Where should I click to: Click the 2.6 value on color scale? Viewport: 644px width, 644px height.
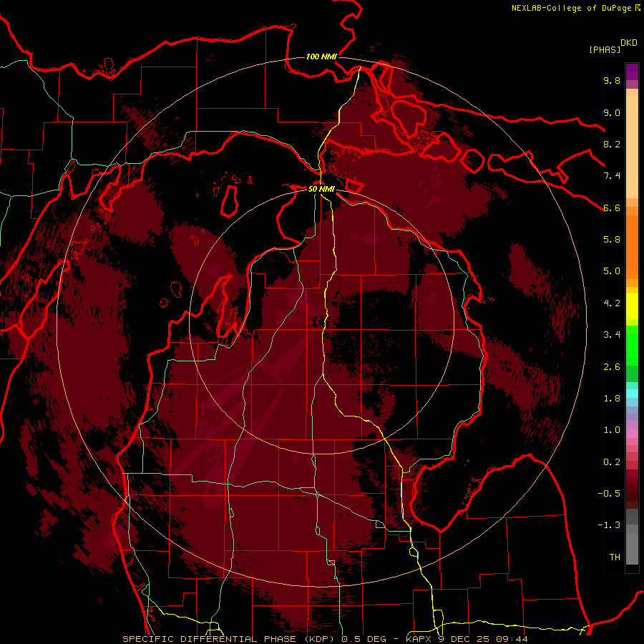[612, 367]
